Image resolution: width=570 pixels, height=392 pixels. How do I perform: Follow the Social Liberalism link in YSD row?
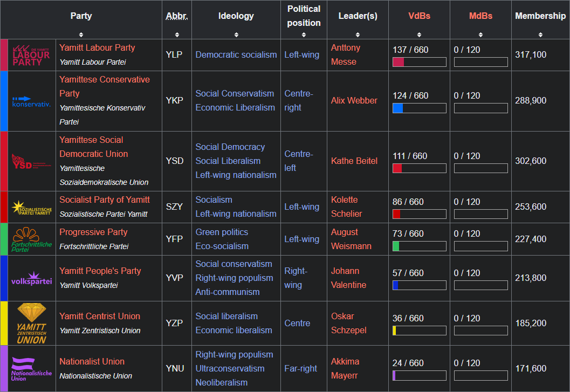pyautogui.click(x=228, y=161)
